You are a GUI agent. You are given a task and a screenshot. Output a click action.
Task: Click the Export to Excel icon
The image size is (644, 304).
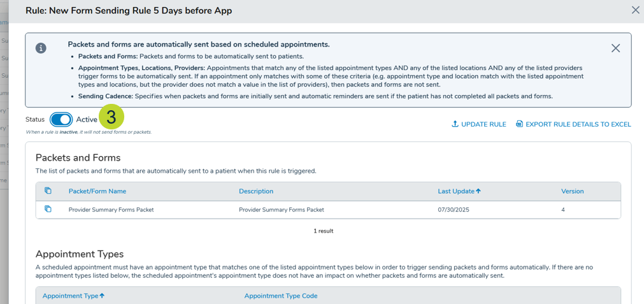pos(519,124)
